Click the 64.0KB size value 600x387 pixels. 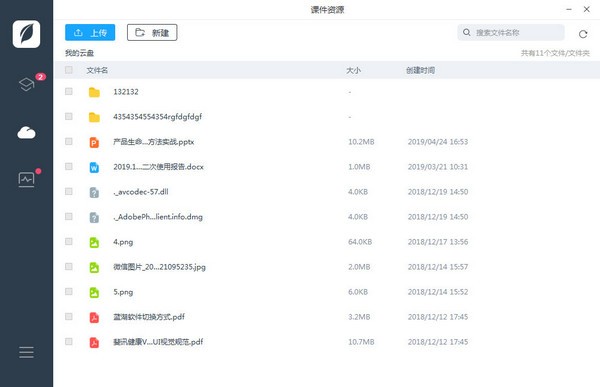click(x=360, y=242)
